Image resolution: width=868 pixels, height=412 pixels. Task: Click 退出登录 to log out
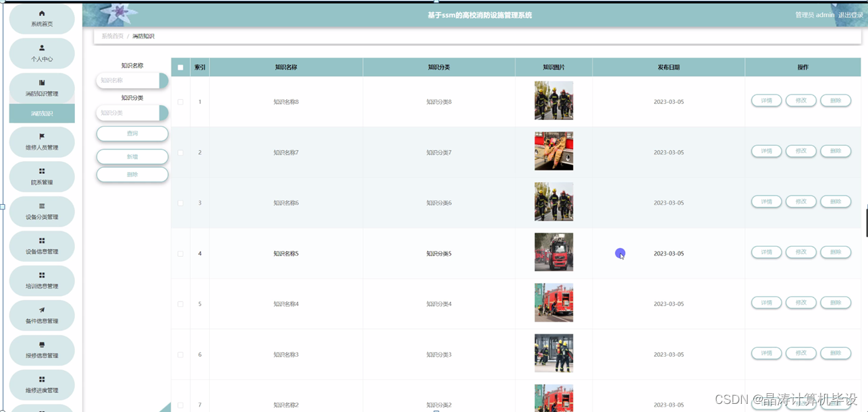(850, 15)
